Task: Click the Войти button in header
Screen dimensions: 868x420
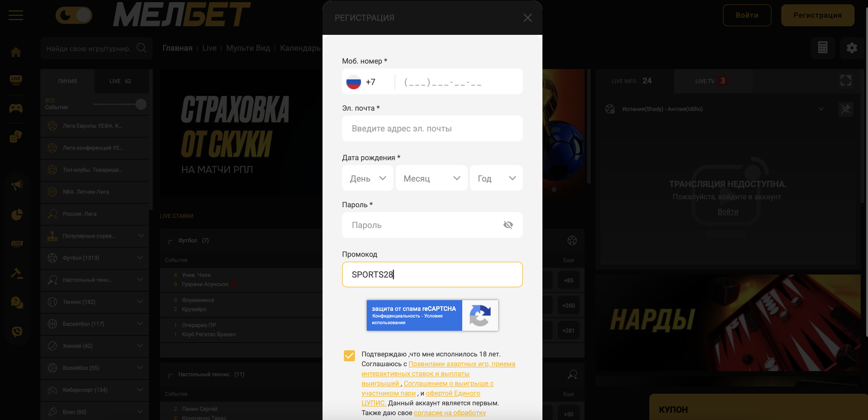Action: [747, 15]
